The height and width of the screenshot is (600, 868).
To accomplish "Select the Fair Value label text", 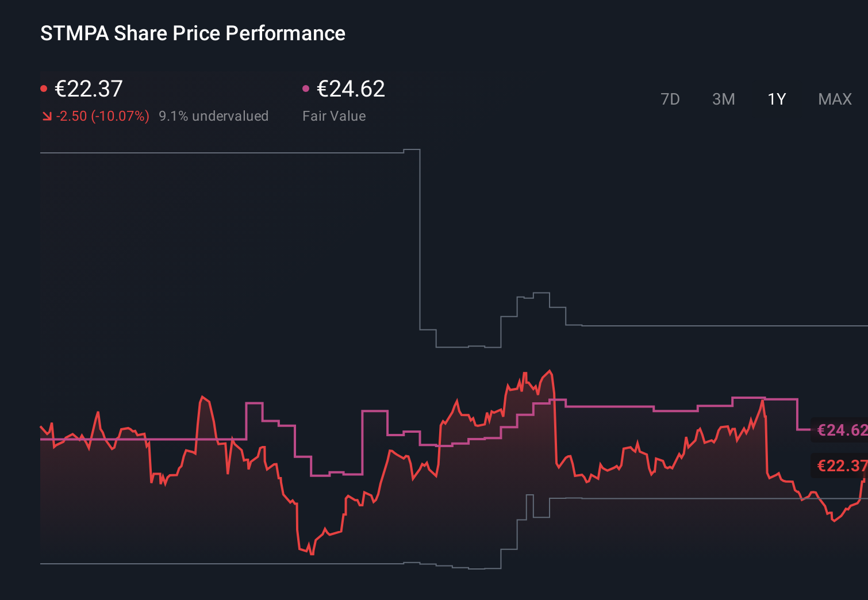I will click(334, 116).
